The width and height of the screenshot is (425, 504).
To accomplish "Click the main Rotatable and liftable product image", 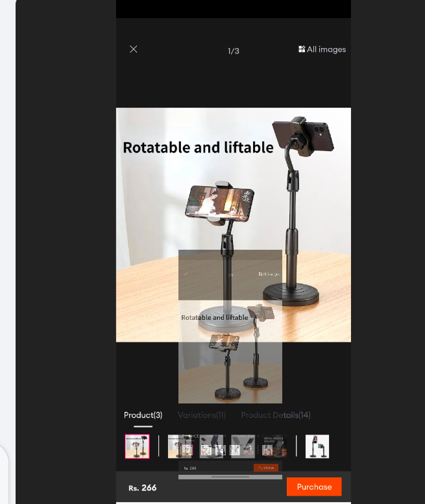I will click(234, 224).
